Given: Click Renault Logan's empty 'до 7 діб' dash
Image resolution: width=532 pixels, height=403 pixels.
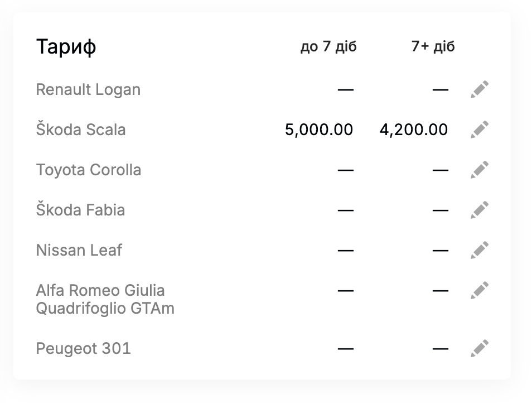Looking at the screenshot, I should pos(346,90).
